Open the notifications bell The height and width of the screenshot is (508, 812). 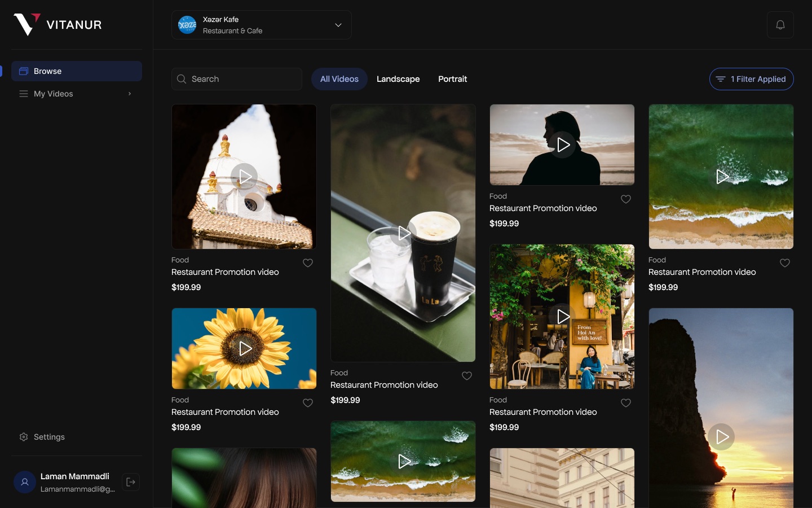point(780,25)
